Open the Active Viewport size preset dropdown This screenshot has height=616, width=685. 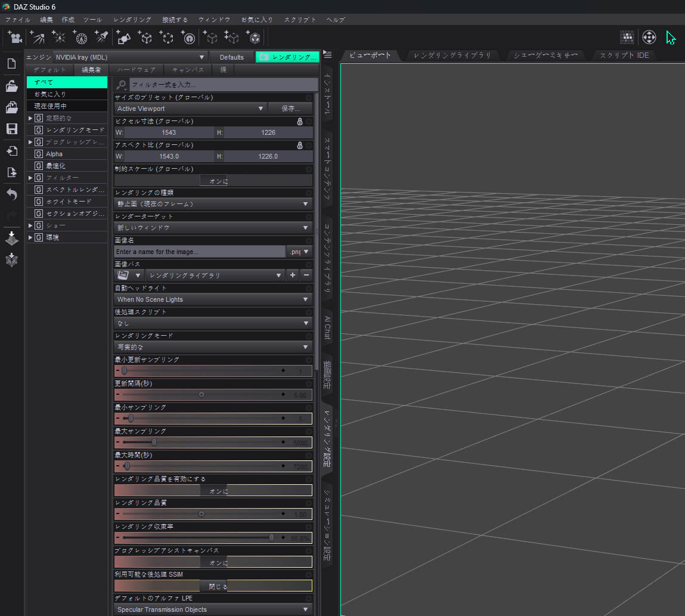click(x=190, y=109)
